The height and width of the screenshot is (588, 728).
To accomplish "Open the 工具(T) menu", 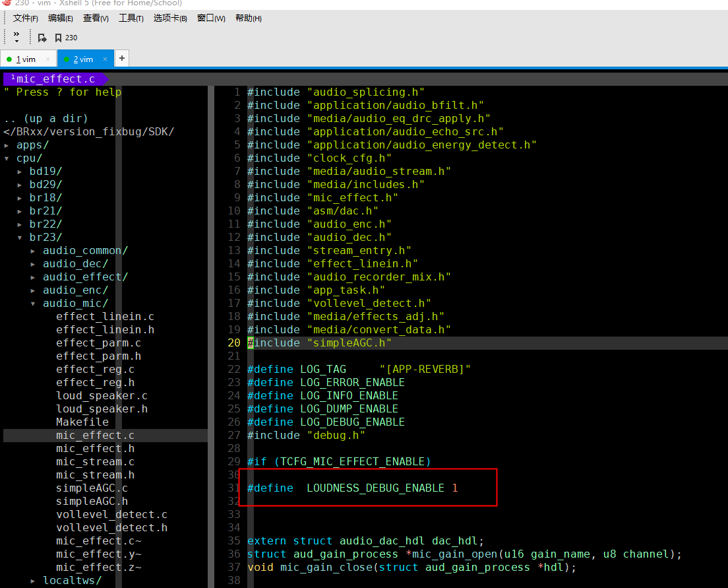I will click(x=131, y=18).
